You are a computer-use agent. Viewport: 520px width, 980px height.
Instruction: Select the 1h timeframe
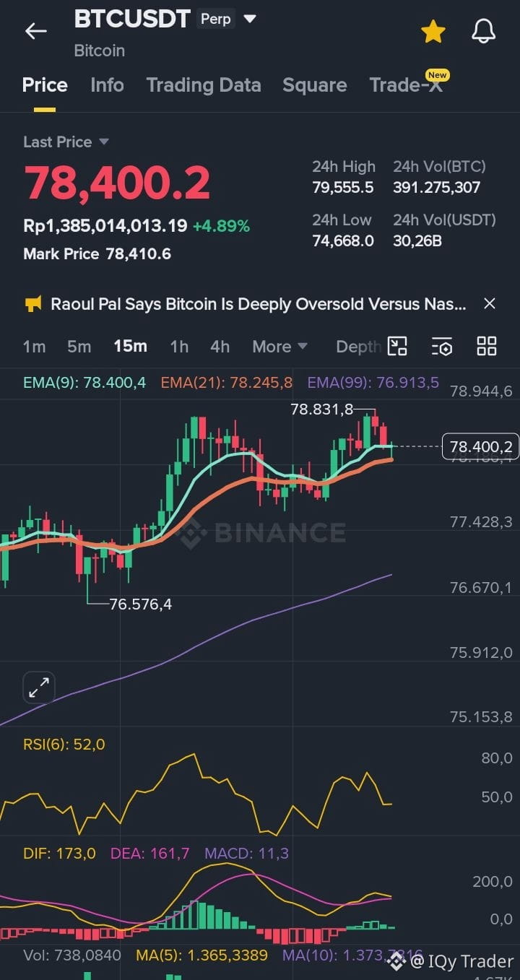click(179, 347)
